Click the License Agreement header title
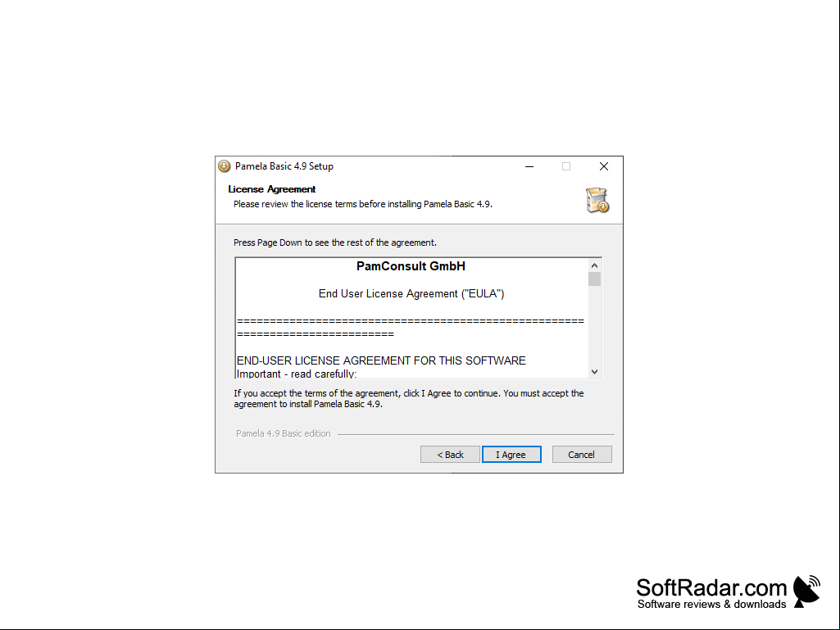This screenshot has height=630, width=840. (271, 189)
